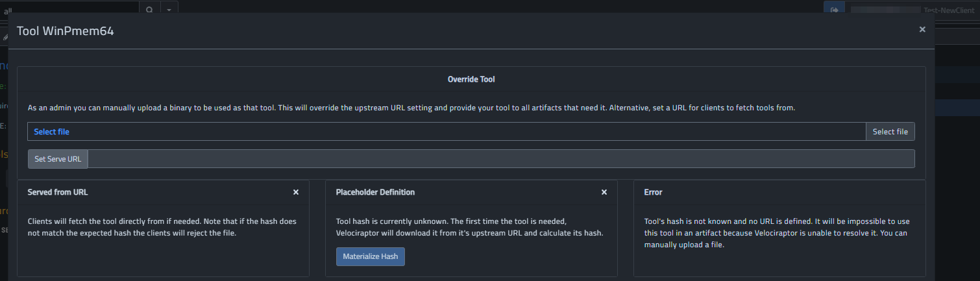Focus the serve URL text field
Image resolution: width=980 pixels, height=281 pixels.
click(x=501, y=159)
